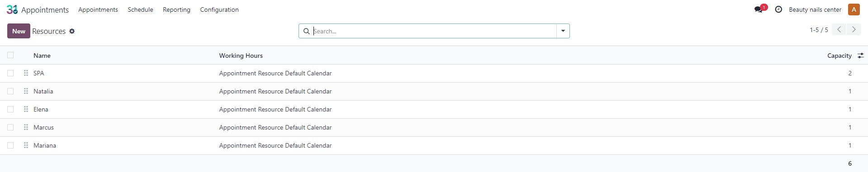
Task: Check the Natalia row checkbox
Action: (x=10, y=91)
